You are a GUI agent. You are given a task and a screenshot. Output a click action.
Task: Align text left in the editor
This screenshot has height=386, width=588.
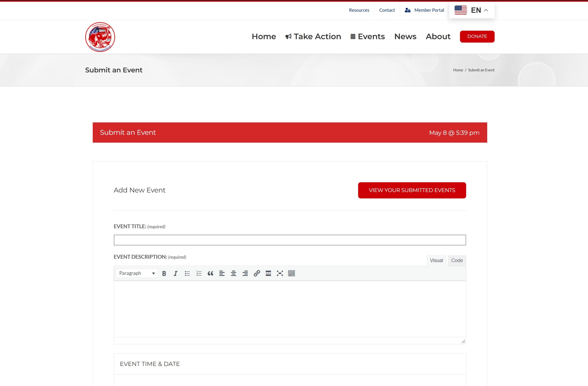pyautogui.click(x=222, y=273)
